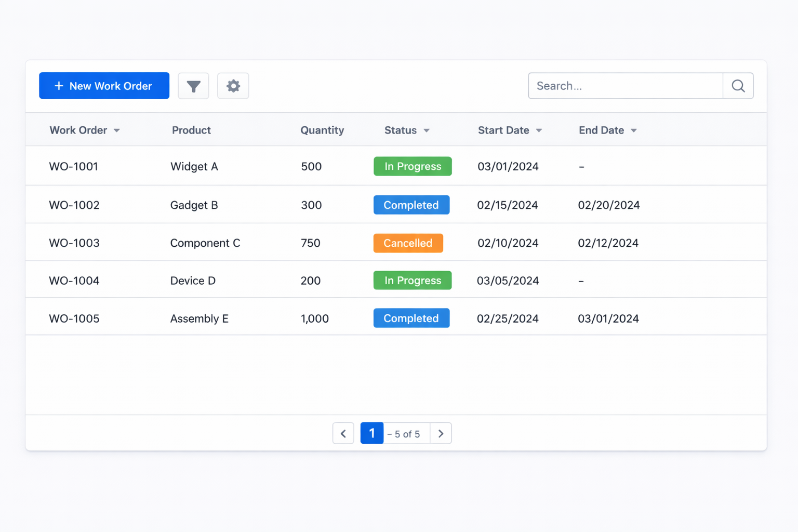The height and width of the screenshot is (532, 798).
Task: Click the Quantity column header
Action: click(322, 130)
